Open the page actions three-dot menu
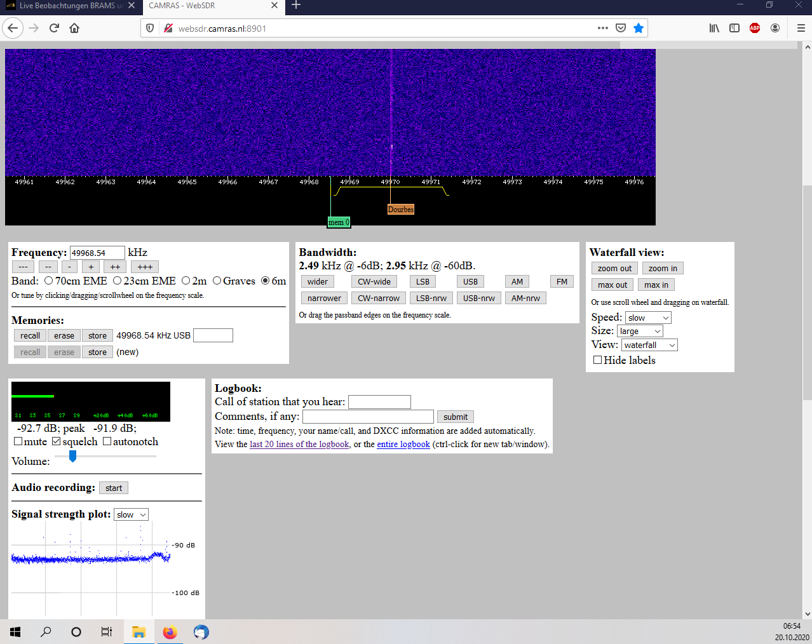Image resolution: width=812 pixels, height=644 pixels. pyautogui.click(x=603, y=28)
